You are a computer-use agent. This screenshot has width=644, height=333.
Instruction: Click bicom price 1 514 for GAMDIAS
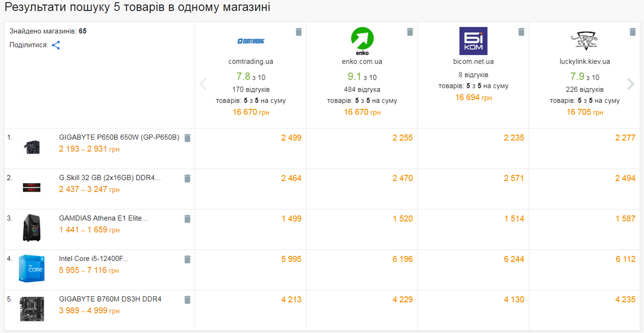514,218
